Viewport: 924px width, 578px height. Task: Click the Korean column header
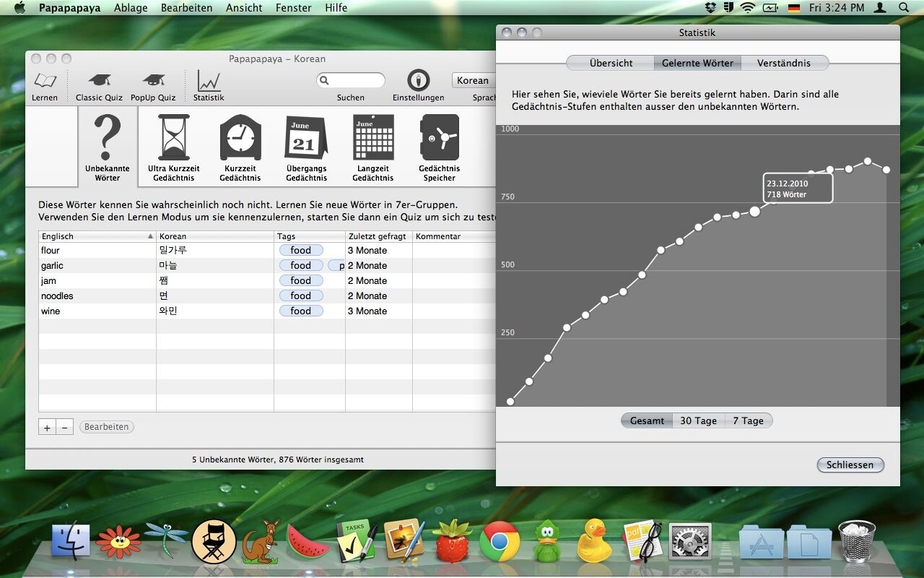pyautogui.click(x=215, y=236)
